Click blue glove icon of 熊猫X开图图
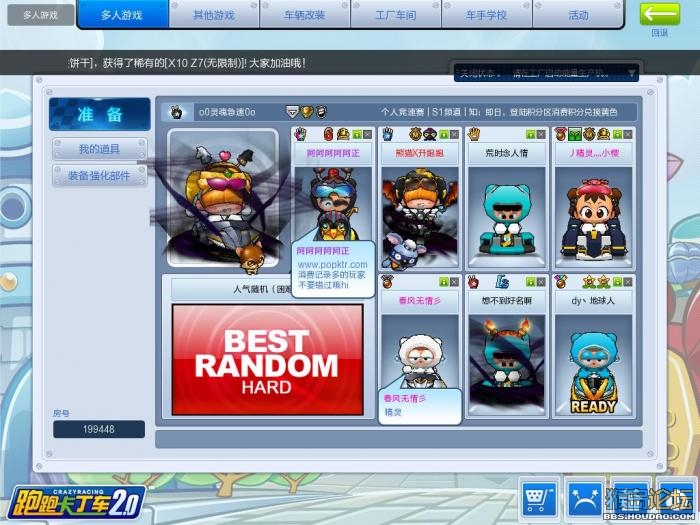The image size is (700, 525). pyautogui.click(x=387, y=134)
